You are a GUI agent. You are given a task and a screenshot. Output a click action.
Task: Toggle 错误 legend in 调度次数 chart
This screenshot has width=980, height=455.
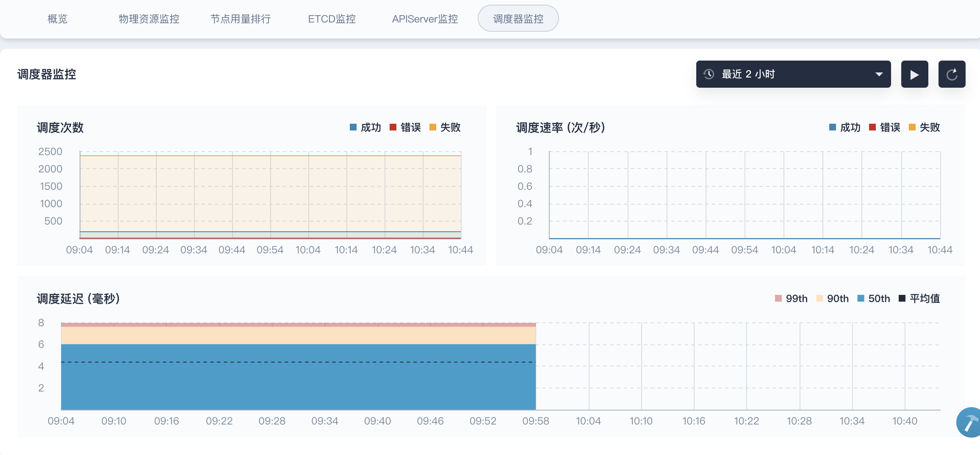tap(405, 127)
